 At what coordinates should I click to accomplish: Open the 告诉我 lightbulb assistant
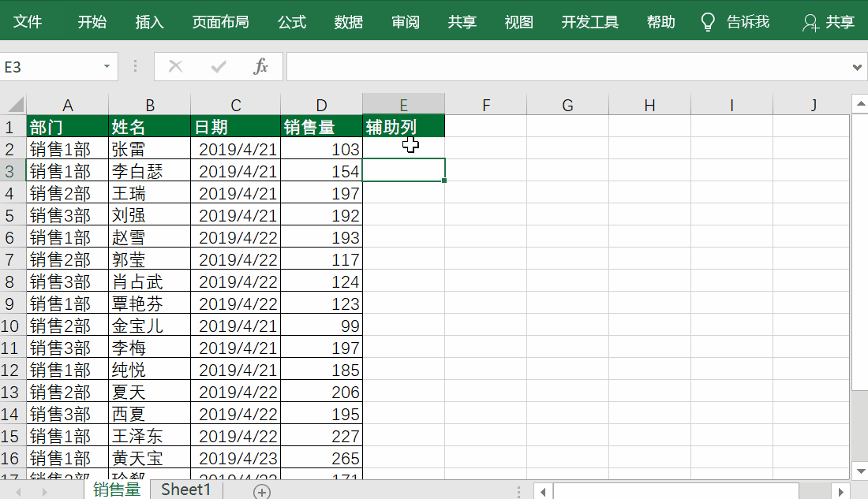click(x=735, y=22)
